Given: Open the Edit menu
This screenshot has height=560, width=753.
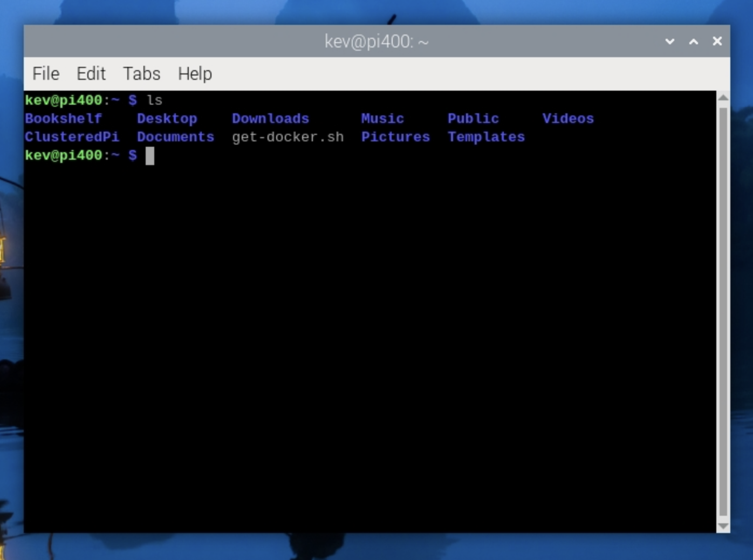Looking at the screenshot, I should (91, 73).
